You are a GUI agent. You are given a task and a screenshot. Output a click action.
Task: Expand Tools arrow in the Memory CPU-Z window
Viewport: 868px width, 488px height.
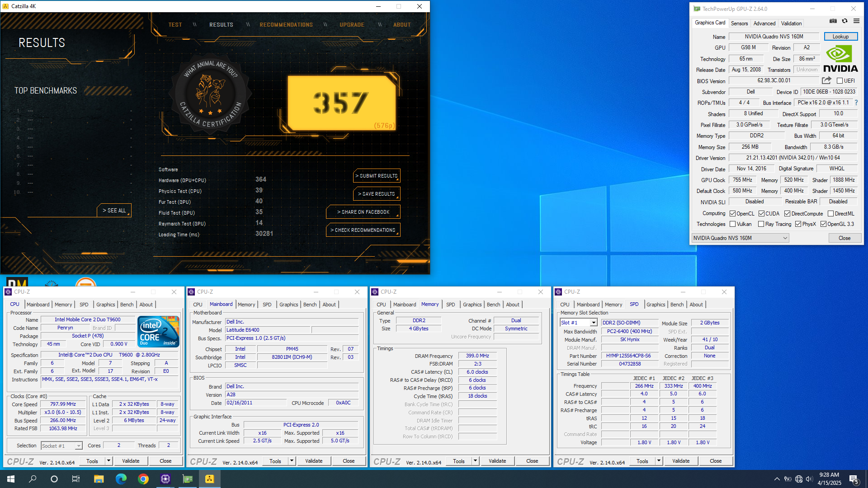point(475,461)
